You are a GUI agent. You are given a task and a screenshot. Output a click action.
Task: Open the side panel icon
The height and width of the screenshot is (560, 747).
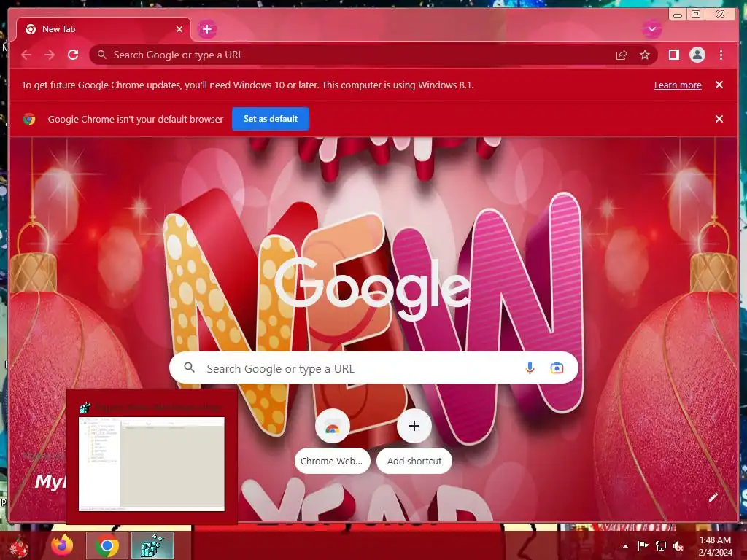[673, 55]
